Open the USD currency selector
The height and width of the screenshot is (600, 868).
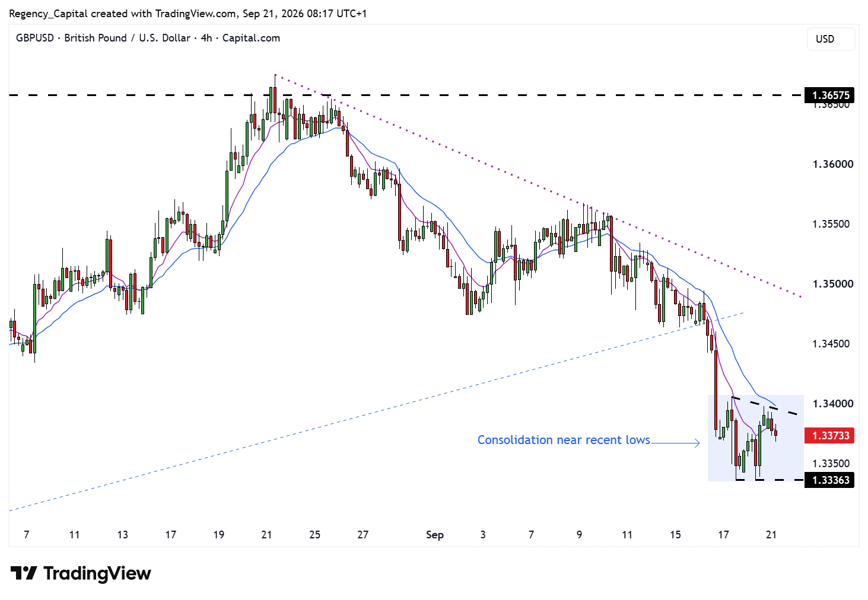pyautogui.click(x=831, y=39)
